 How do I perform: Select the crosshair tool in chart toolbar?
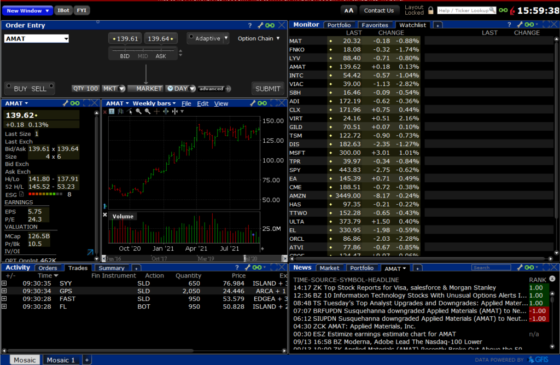(156, 111)
